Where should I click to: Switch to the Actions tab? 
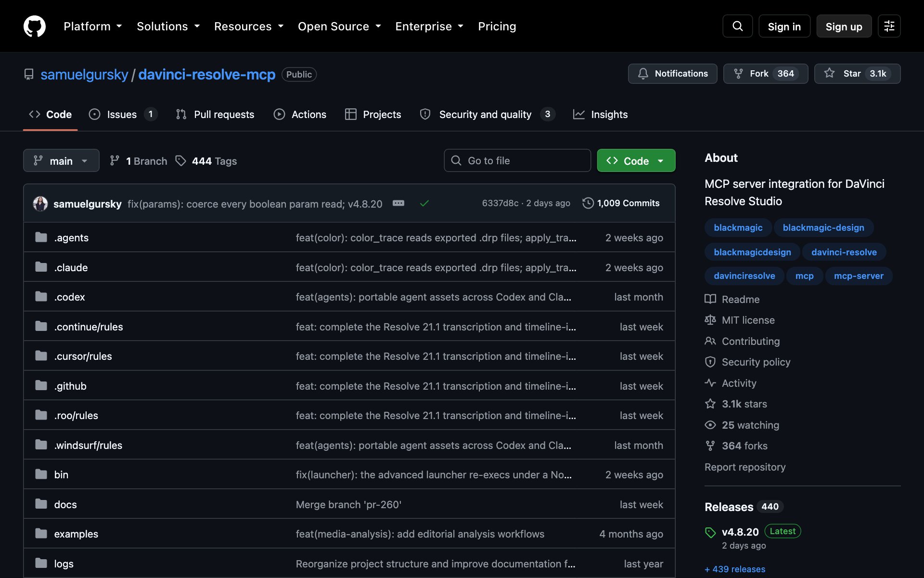click(300, 114)
